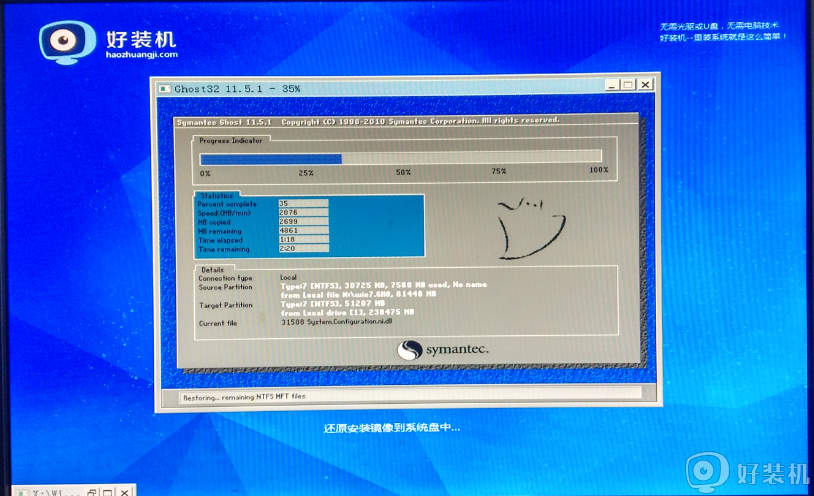Viewport: 814px width, 496px height.
Task: Click the Chinese slogan text in the corner
Action: coord(723,31)
